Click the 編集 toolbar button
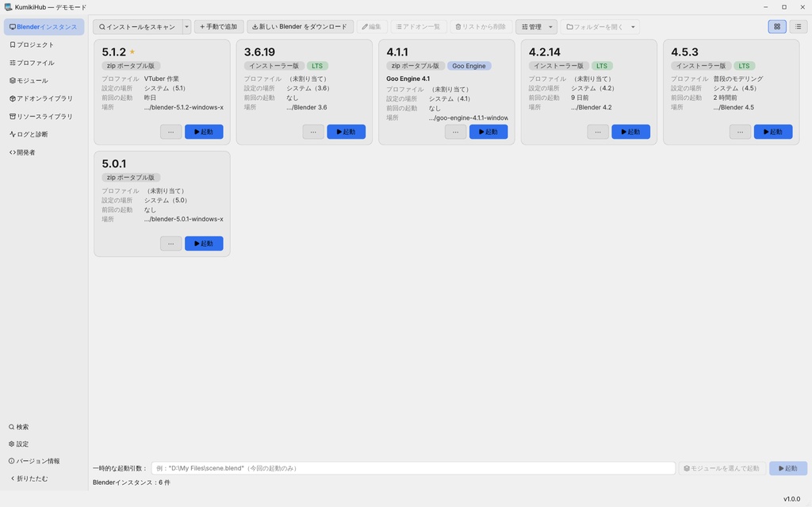812x507 pixels. 372,27
